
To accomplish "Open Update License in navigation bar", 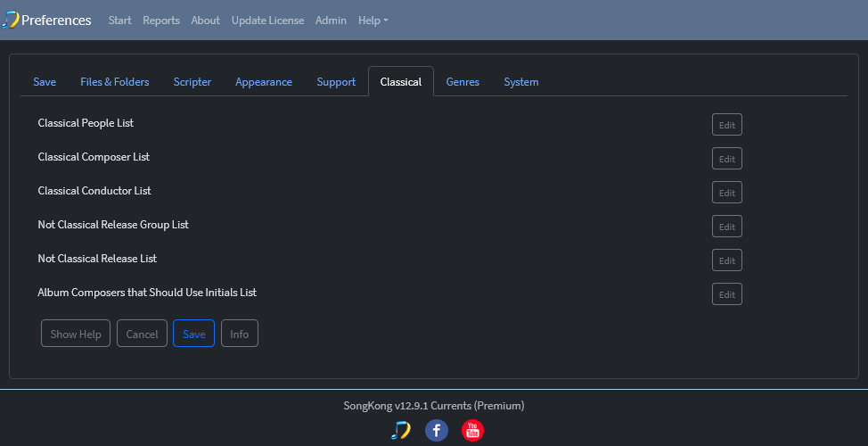I will tap(267, 20).
